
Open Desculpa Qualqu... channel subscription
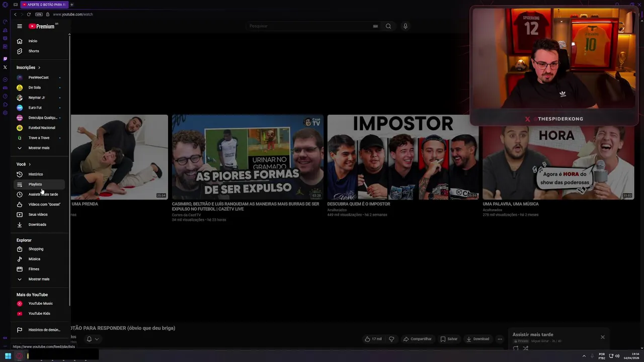pyautogui.click(x=40, y=118)
